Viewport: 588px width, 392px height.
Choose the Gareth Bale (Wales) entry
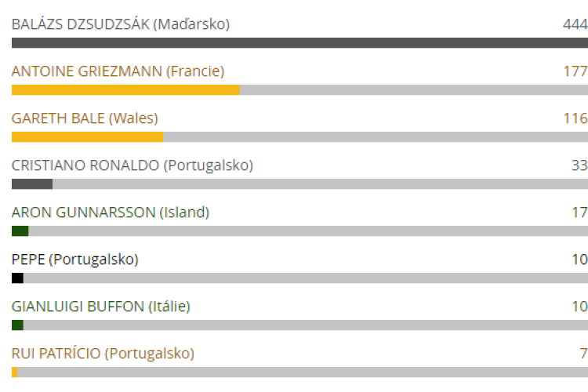tap(85, 118)
